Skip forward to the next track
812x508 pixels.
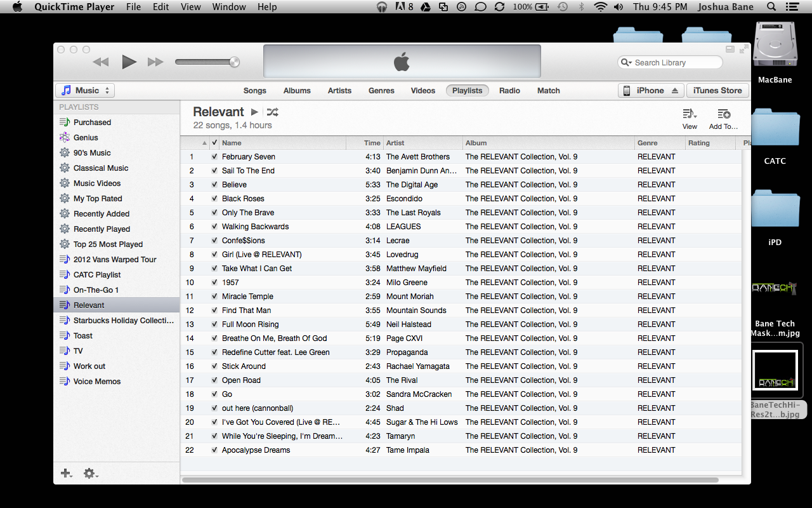(155, 62)
